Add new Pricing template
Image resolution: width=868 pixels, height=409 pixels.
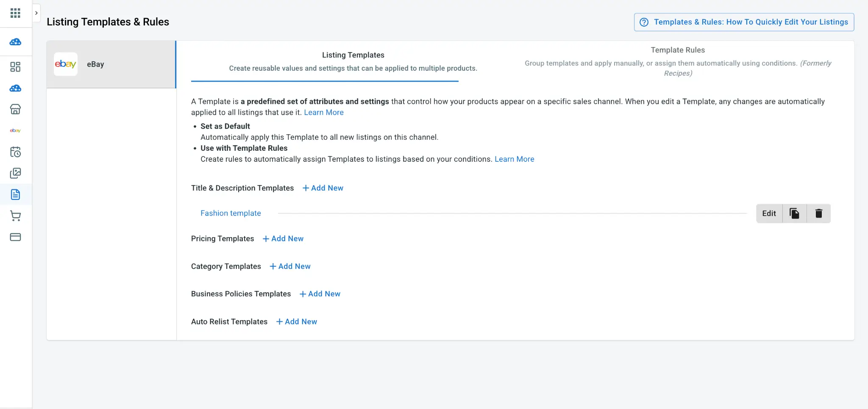point(283,239)
